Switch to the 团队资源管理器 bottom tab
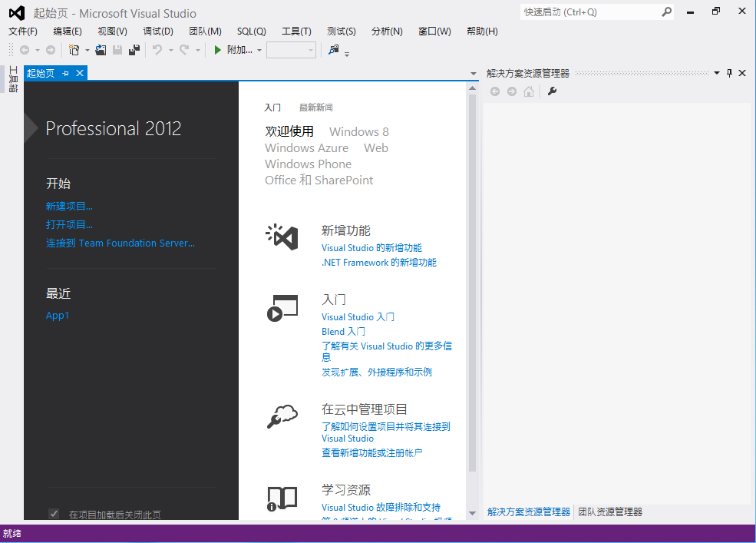 (x=610, y=512)
